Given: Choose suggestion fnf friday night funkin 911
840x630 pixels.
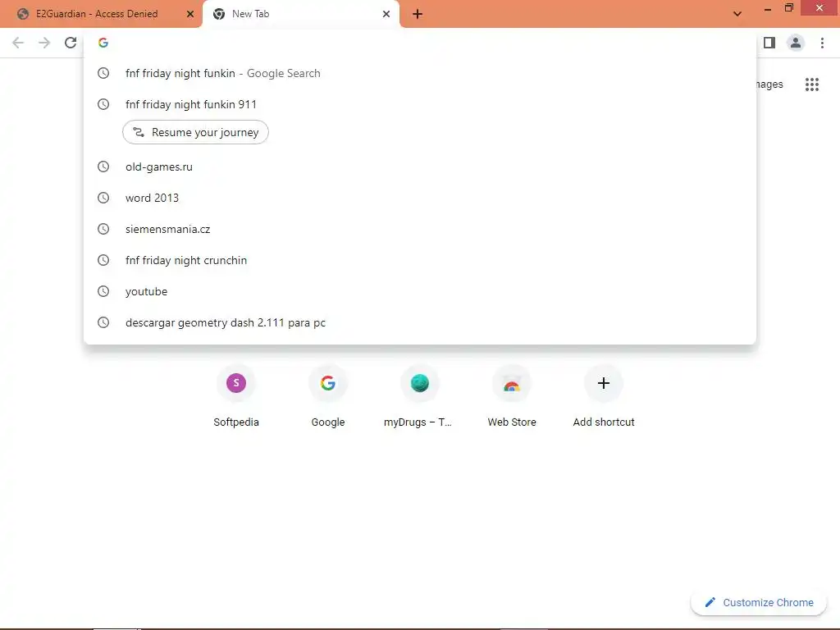Looking at the screenshot, I should (420, 104).
